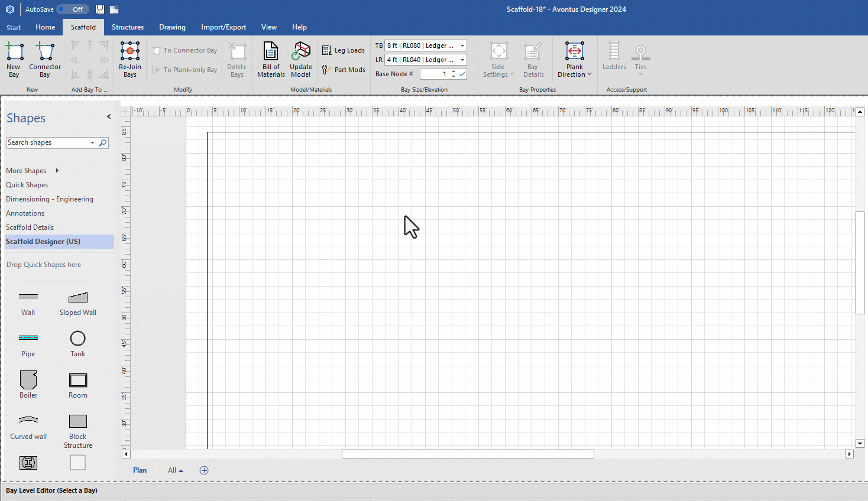Toggle the AutoSave switch
868x501 pixels.
tap(73, 9)
